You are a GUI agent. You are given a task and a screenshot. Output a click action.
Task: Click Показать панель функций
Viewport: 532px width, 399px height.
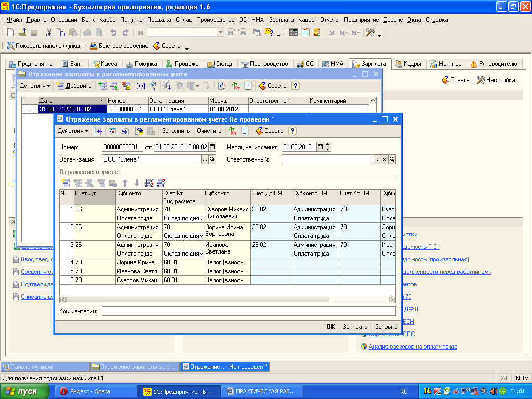(x=46, y=46)
